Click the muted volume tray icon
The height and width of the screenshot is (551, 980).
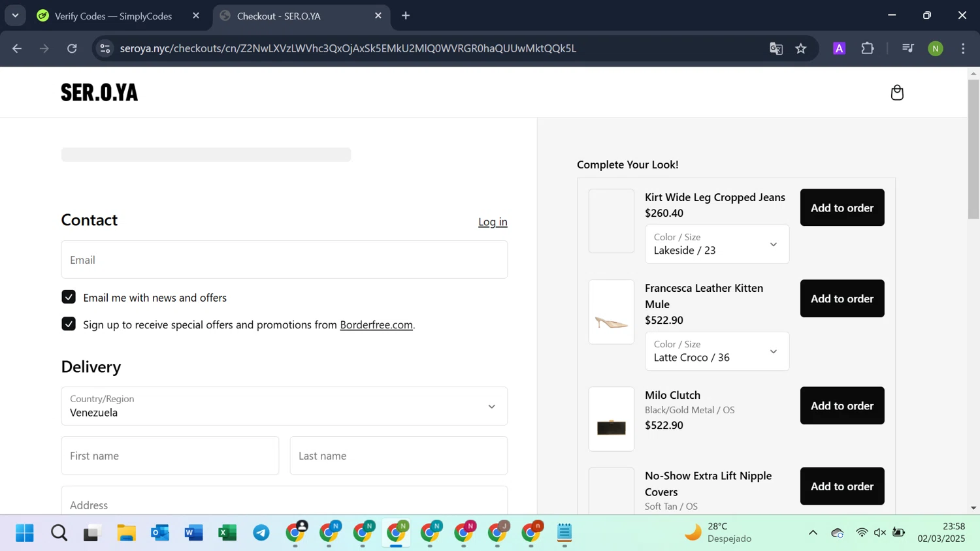click(880, 533)
